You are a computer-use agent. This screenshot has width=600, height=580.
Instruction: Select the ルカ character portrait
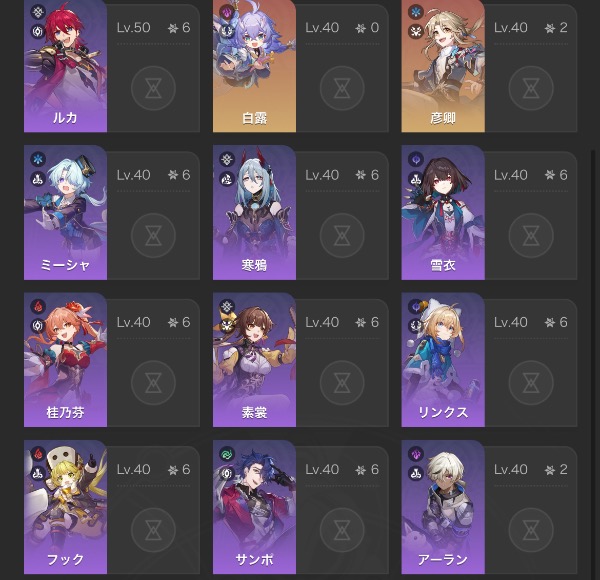pyautogui.click(x=65, y=66)
